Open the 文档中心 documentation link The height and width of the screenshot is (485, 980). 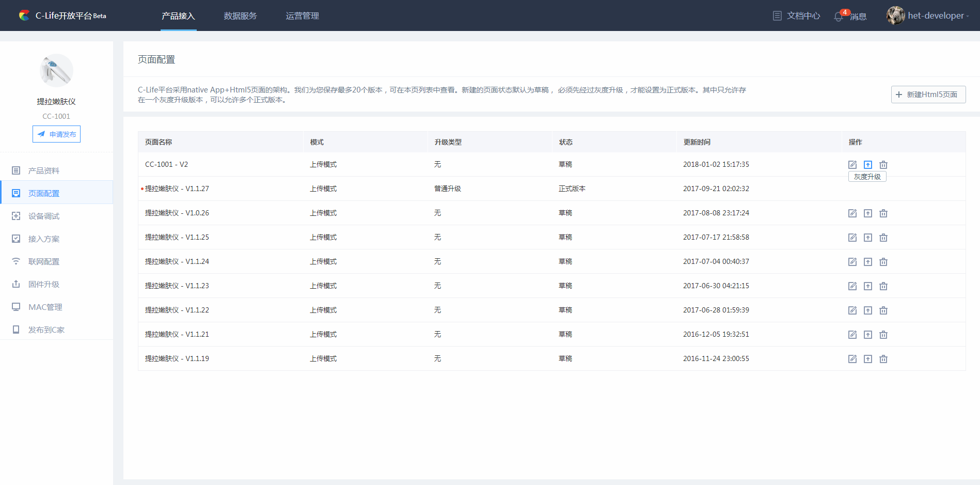click(797, 16)
